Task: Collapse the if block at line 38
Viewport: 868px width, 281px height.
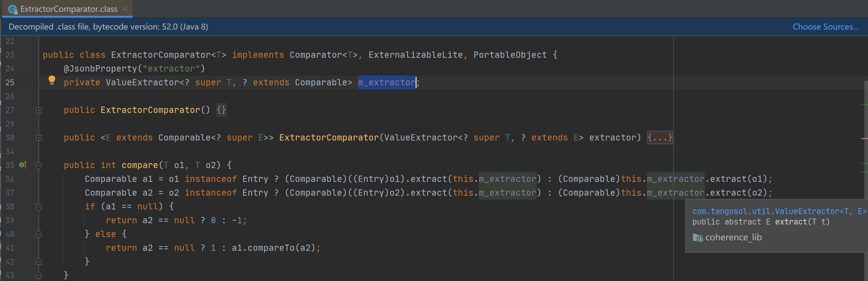Action: 39,207
